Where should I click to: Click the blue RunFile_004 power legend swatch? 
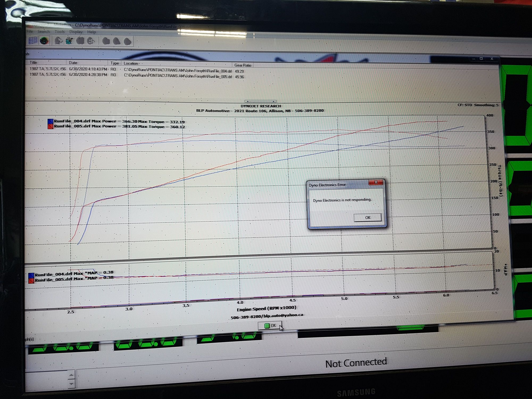(x=50, y=121)
